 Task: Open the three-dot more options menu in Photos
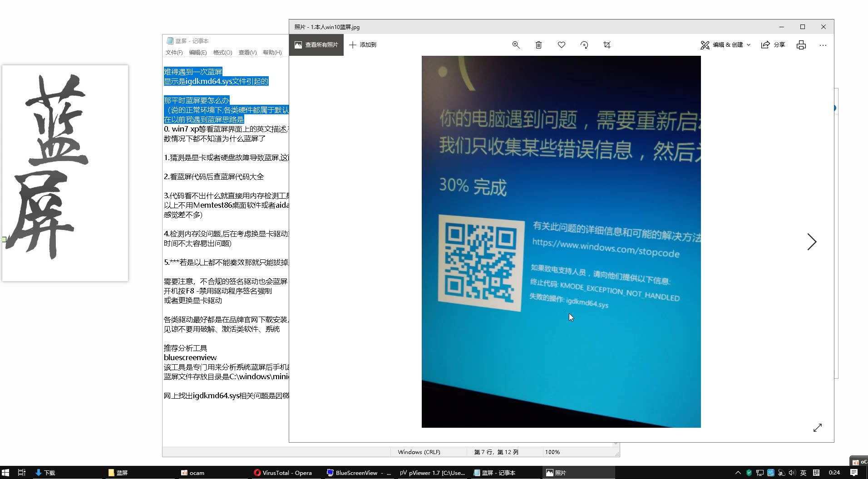[x=823, y=45]
